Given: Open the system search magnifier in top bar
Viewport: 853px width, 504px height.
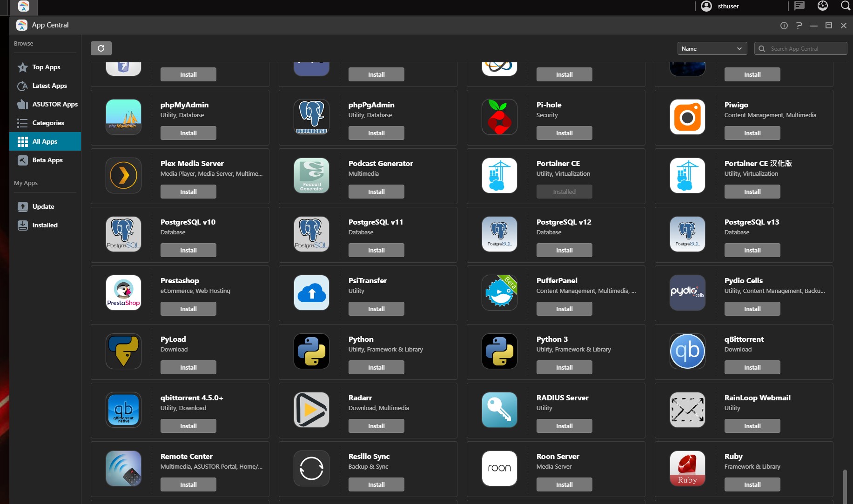Looking at the screenshot, I should (x=846, y=6).
